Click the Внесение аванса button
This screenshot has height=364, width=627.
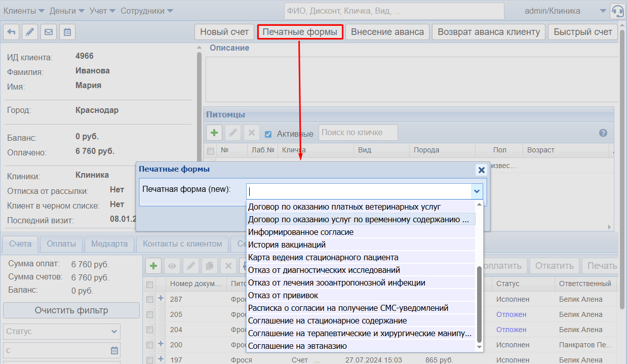click(387, 32)
